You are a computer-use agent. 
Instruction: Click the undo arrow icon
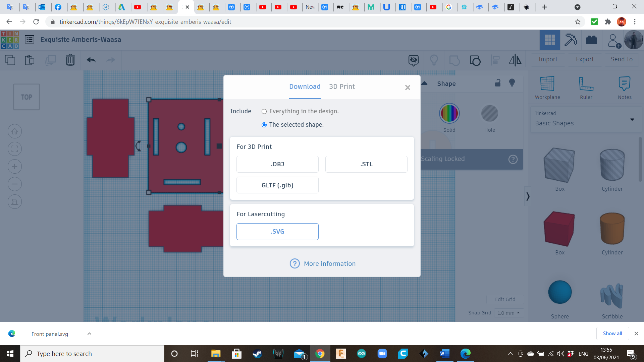[x=91, y=60]
